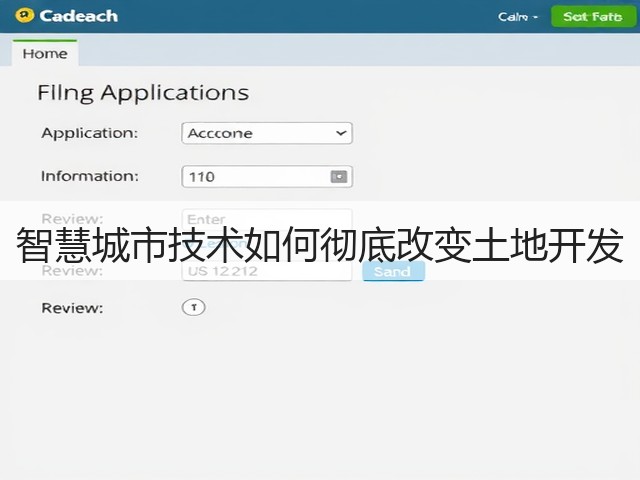Click the Review: label beside Enter field

[x=72, y=218]
